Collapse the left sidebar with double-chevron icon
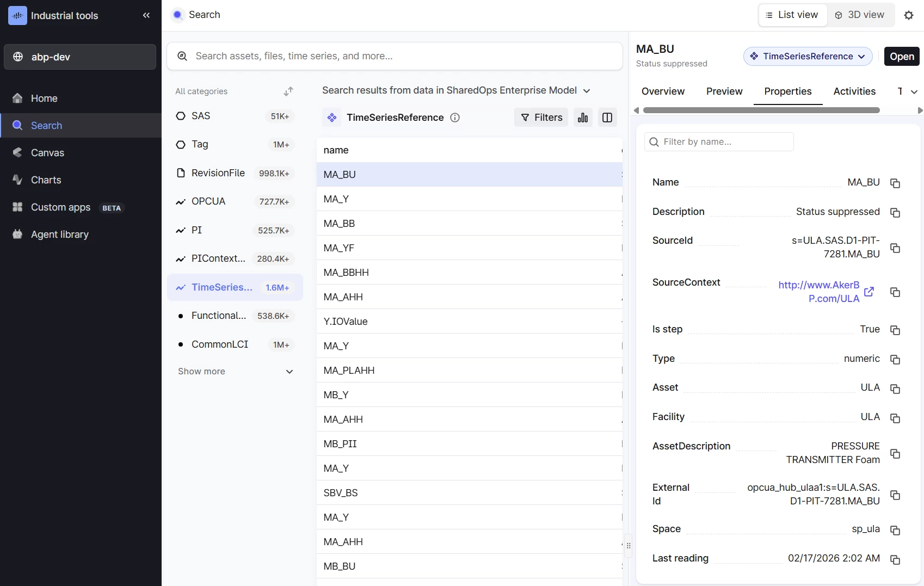The width and height of the screenshot is (924, 586). (146, 15)
